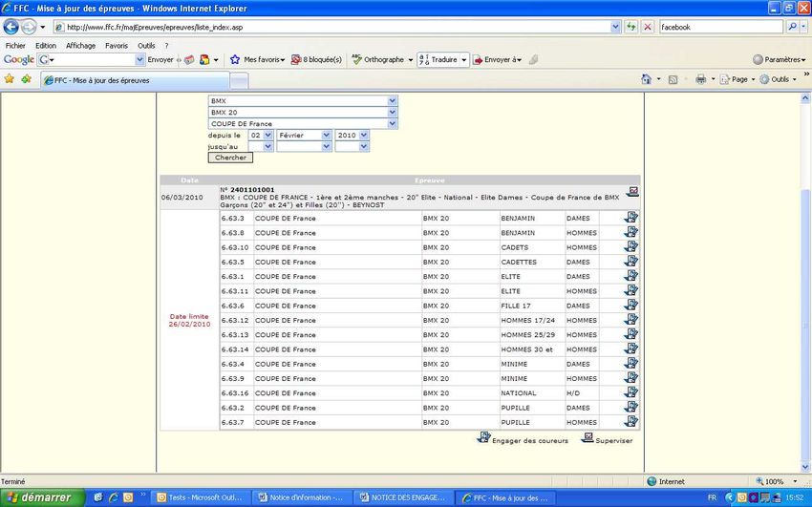This screenshot has height=507, width=812.
Task: Click the démarrer Start button
Action: click(40, 497)
